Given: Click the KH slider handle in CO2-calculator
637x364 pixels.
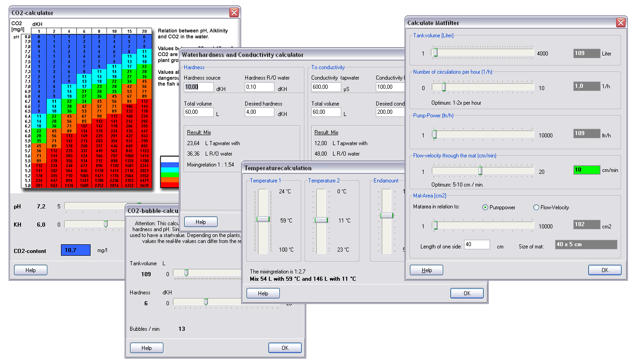Looking at the screenshot, I should 106,224.
